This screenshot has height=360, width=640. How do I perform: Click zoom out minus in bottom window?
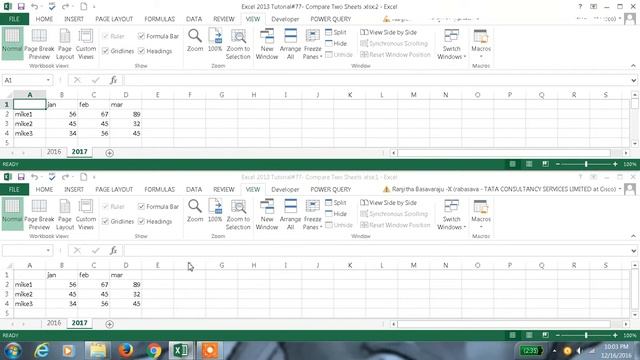(558, 335)
